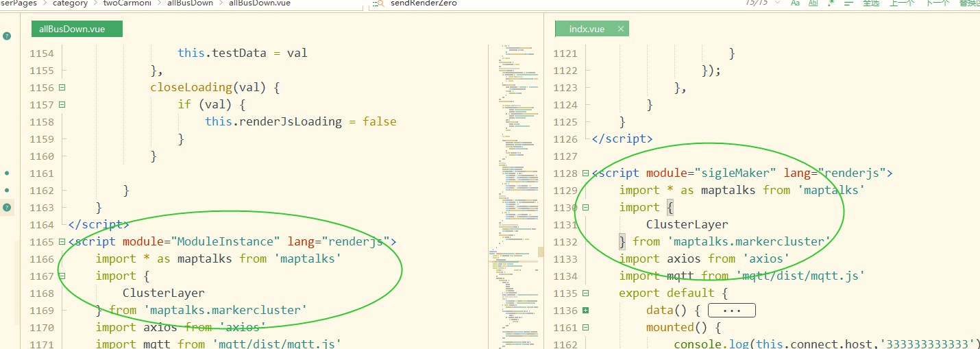
Task: Click 'mounted() {' line in indx.vue
Action: point(684,327)
